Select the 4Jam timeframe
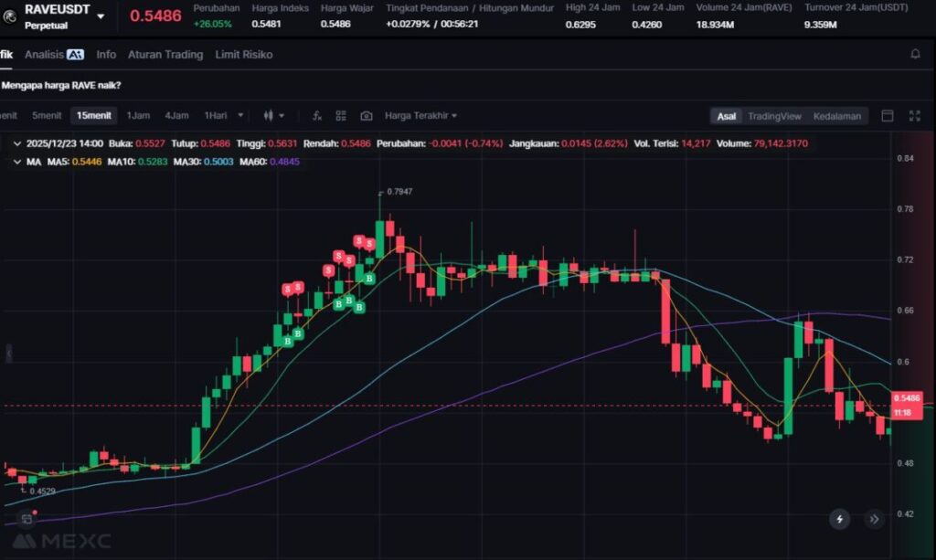Screen dimensions: 936x560 click(x=176, y=116)
